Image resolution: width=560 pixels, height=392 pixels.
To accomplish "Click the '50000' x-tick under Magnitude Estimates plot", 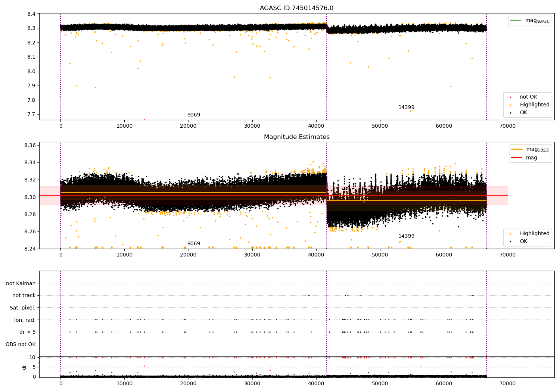I will coord(380,255).
